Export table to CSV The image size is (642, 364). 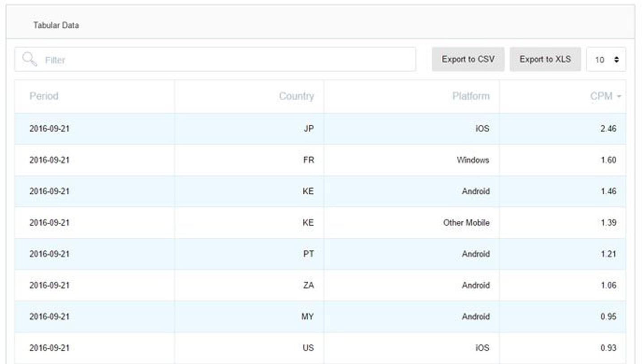pos(468,59)
